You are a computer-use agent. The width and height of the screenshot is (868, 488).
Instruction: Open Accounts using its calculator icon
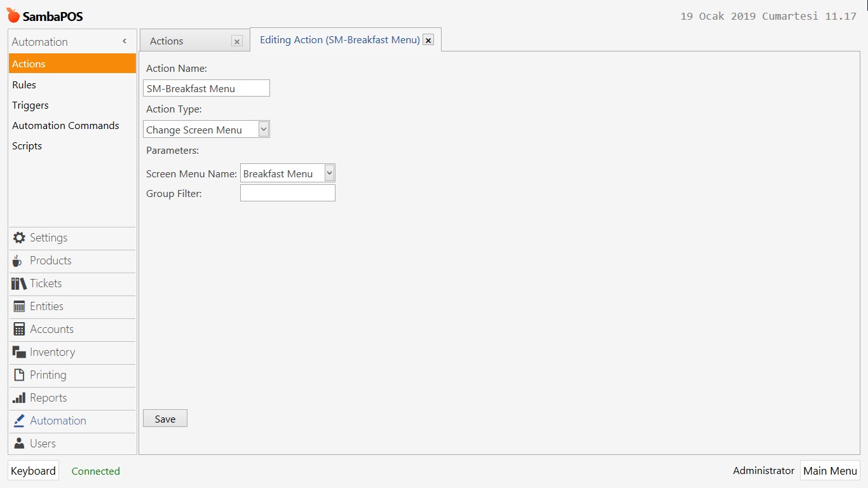click(18, 329)
